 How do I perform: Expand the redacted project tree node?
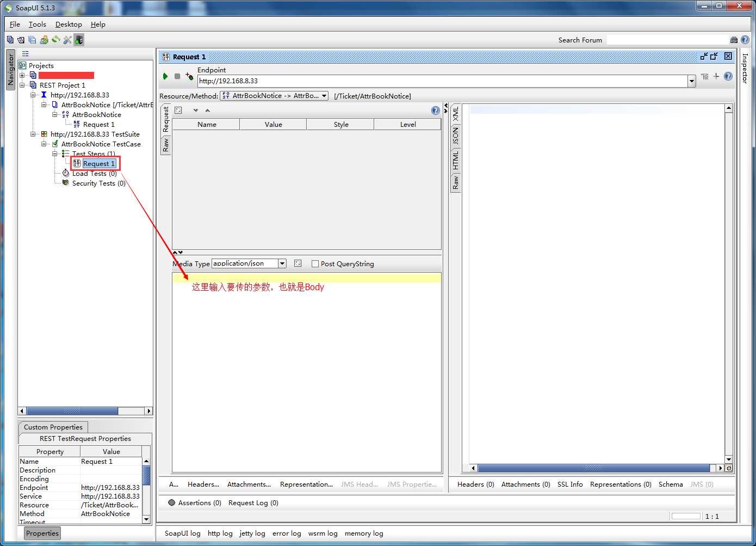(22, 75)
